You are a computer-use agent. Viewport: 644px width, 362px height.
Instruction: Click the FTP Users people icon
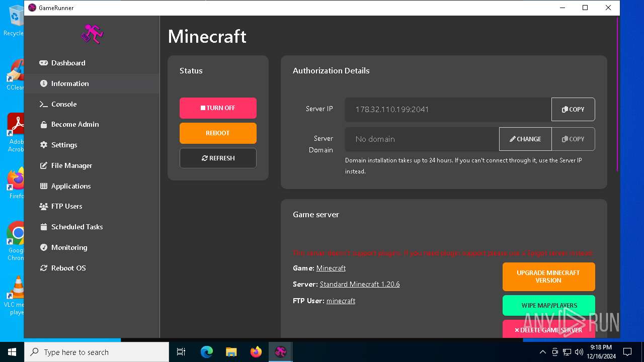click(x=43, y=206)
